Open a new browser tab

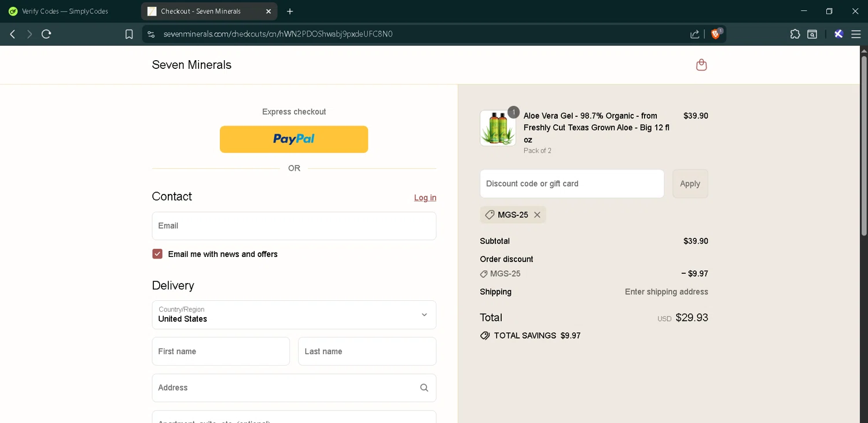tap(290, 12)
